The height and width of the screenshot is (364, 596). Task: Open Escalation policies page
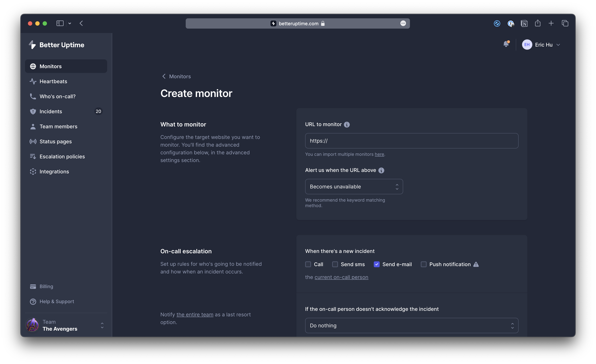[x=66, y=157]
